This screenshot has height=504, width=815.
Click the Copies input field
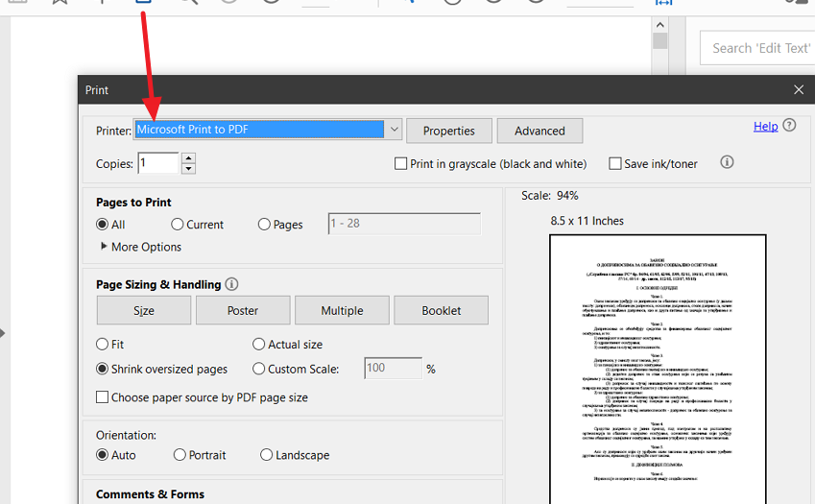158,163
